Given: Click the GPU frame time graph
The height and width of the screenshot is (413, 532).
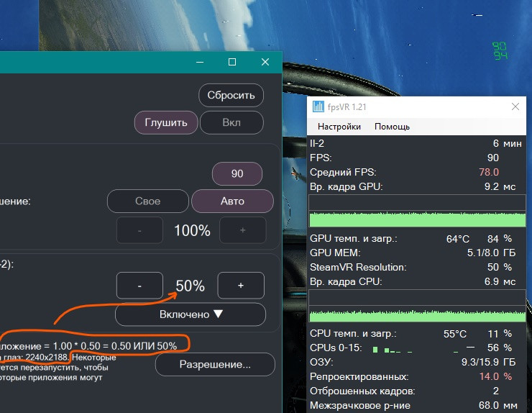Looking at the screenshot, I should coord(417,211).
